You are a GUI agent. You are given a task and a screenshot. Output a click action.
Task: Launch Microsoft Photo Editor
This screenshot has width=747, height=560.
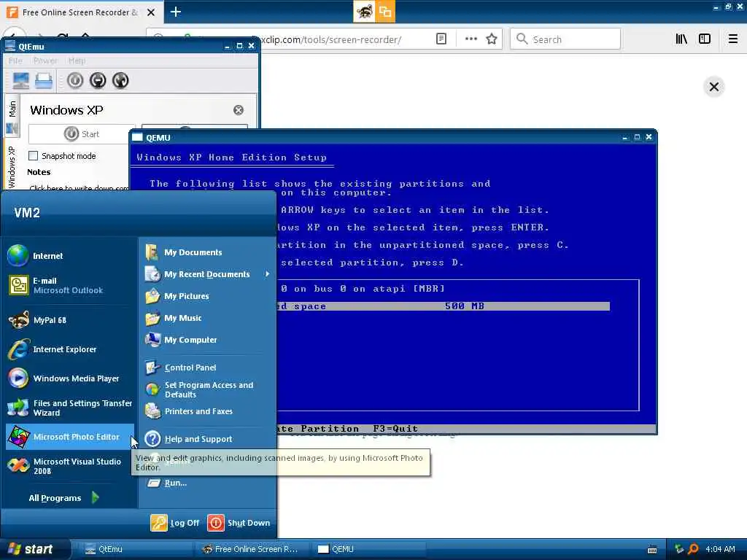coord(71,437)
